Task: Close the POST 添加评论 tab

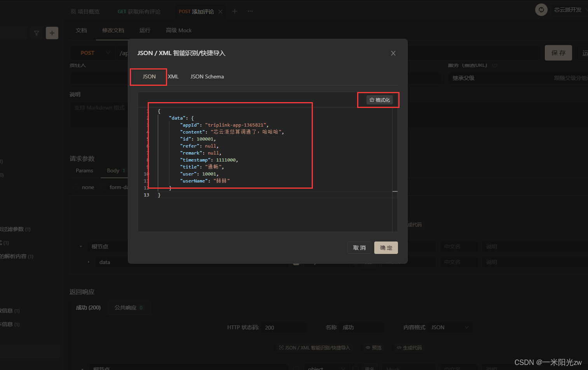Action: (x=220, y=12)
